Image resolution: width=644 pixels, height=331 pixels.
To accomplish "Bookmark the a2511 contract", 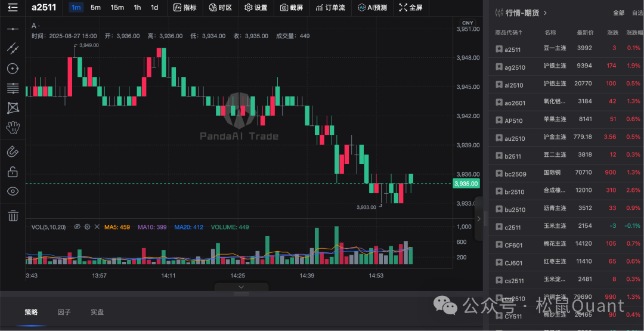I will (x=499, y=50).
